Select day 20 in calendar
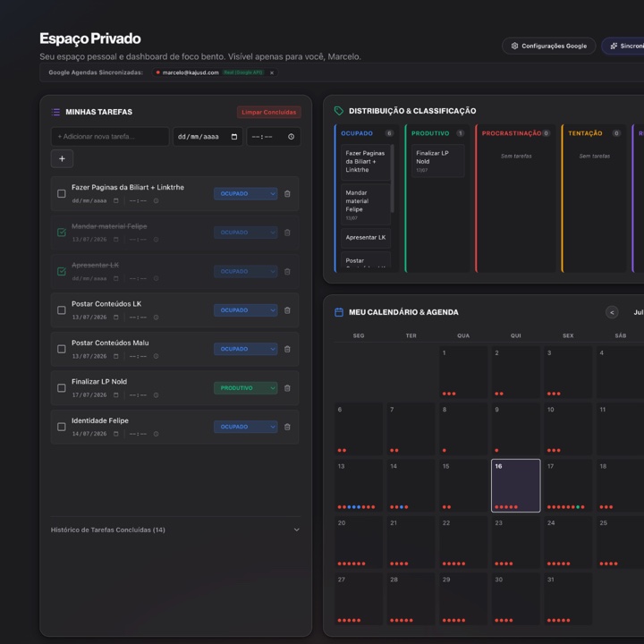 click(359, 542)
